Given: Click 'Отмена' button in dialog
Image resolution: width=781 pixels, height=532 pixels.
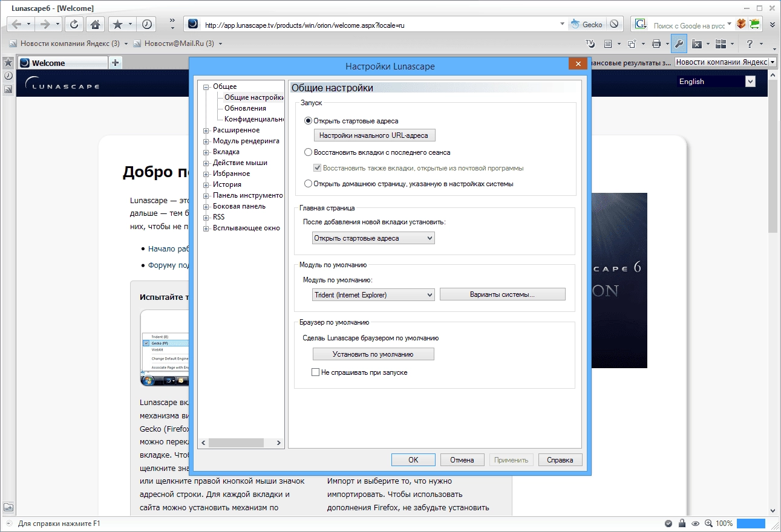Looking at the screenshot, I should coord(462,460).
